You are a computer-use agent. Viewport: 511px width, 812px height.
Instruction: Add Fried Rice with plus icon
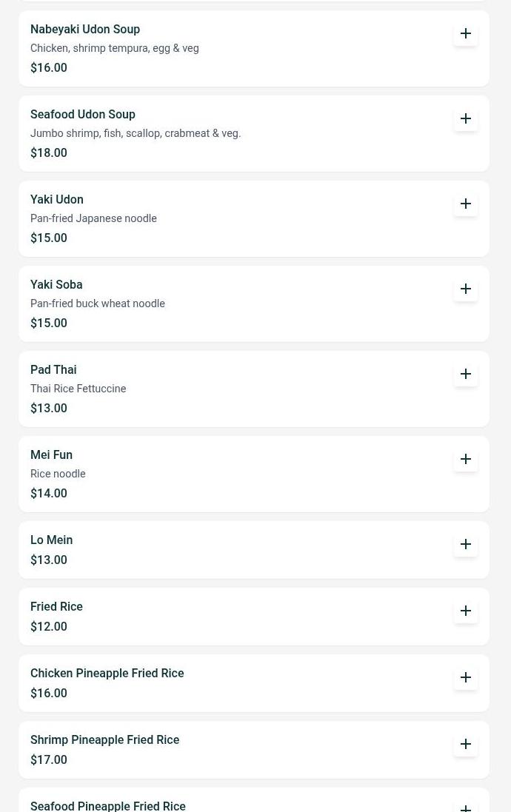(x=466, y=611)
